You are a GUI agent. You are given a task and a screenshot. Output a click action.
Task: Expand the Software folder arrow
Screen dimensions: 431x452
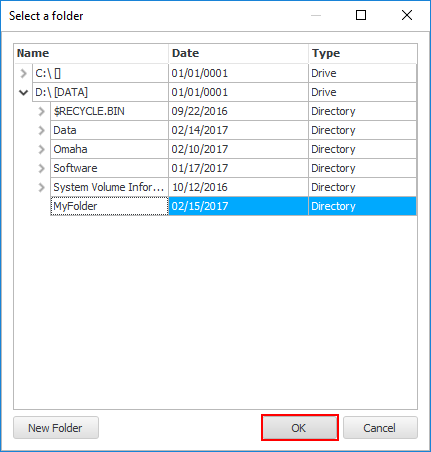pyautogui.click(x=41, y=168)
